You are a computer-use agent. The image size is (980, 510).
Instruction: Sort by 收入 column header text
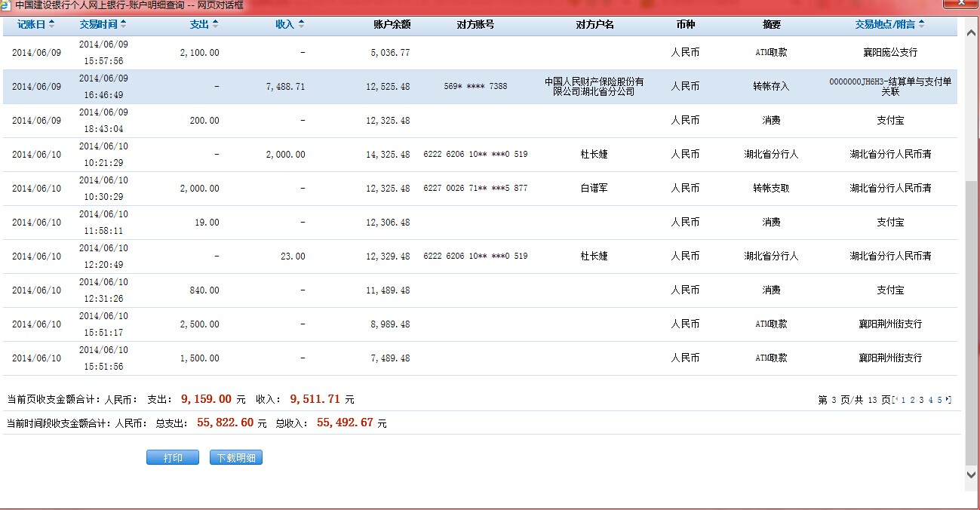coord(284,24)
